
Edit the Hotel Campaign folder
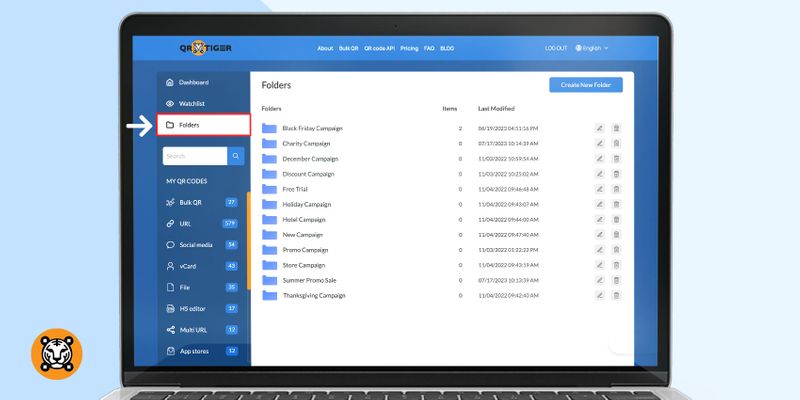pos(599,220)
